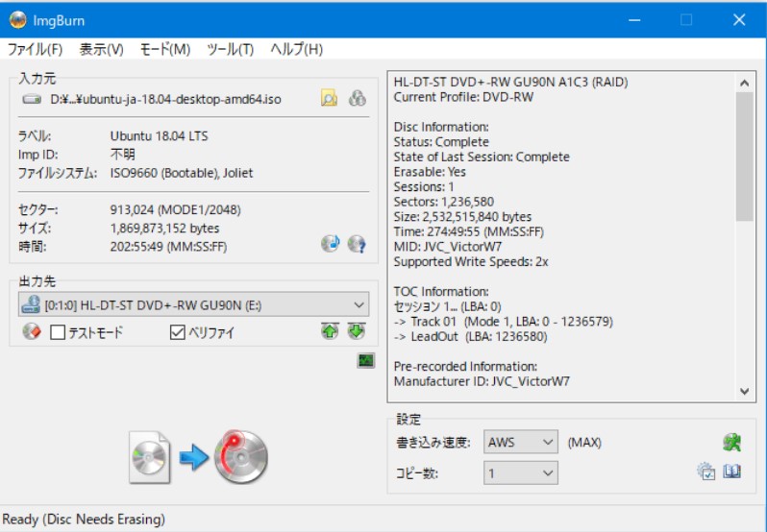Viewport: 767px width, 532px height.
Task: Click the 1,869,873,152 bytes size value
Action: click(x=164, y=229)
